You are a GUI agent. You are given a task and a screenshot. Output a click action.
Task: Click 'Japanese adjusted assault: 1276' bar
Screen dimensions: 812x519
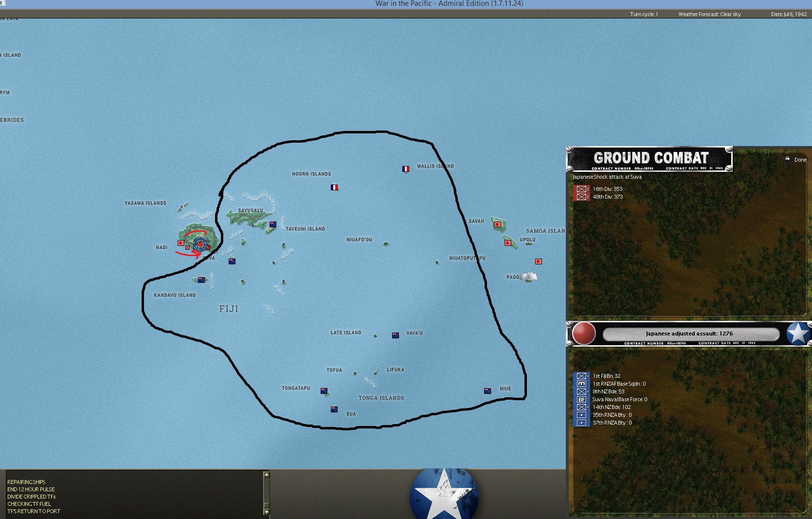click(x=690, y=334)
